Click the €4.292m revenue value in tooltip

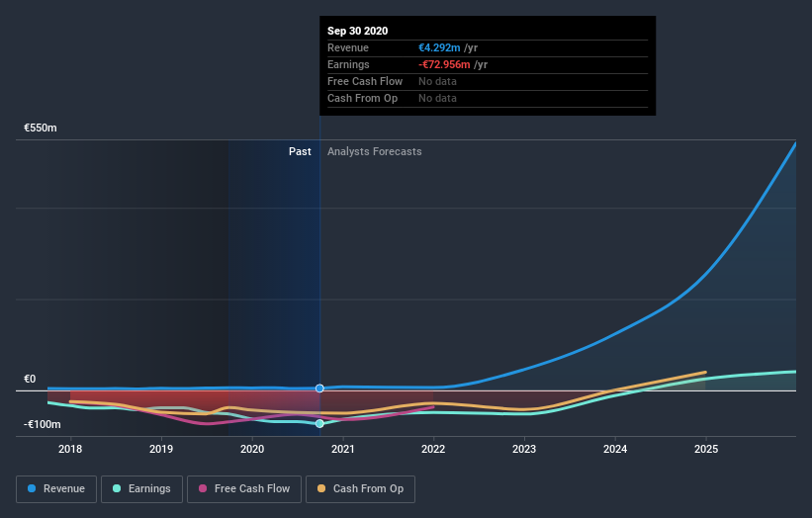pyautogui.click(x=439, y=47)
